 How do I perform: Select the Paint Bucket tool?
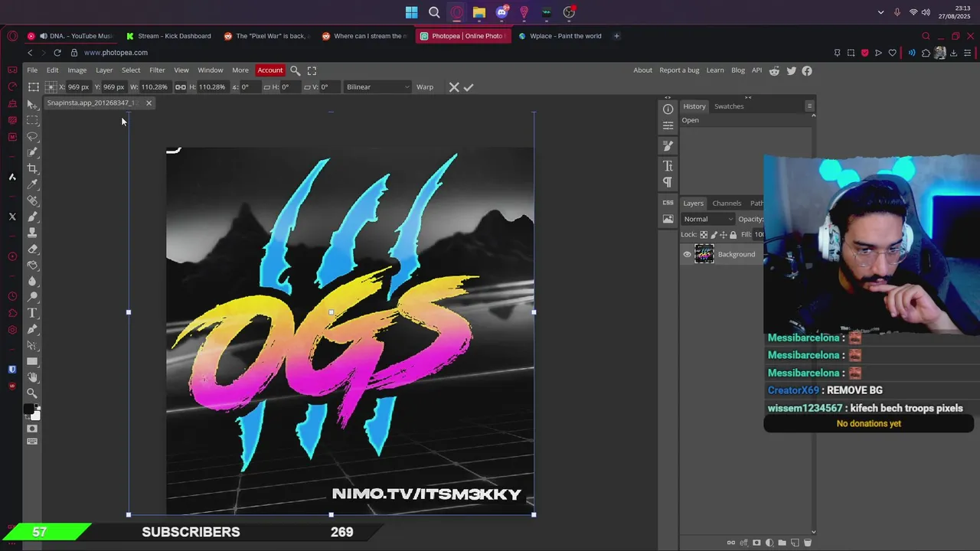coord(32,265)
